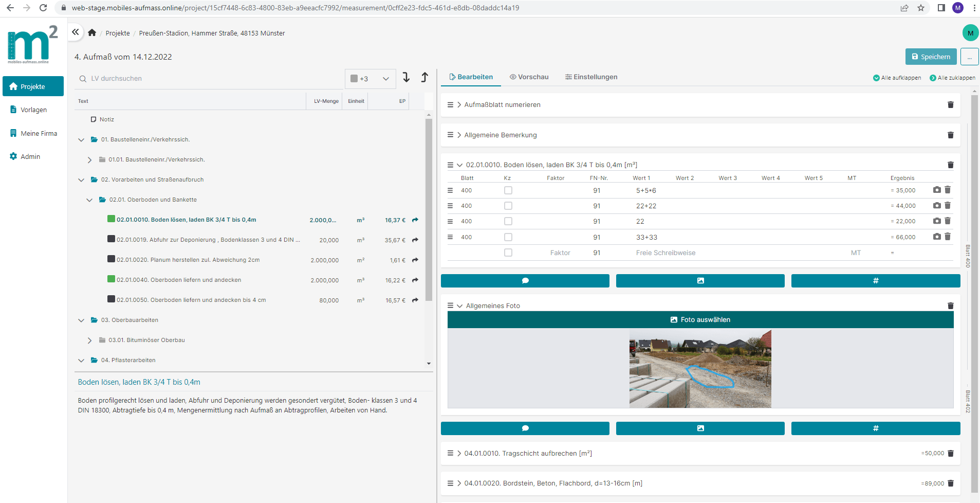Click the move-up arrow icon
Viewport: 980px width, 503px height.
tap(424, 78)
